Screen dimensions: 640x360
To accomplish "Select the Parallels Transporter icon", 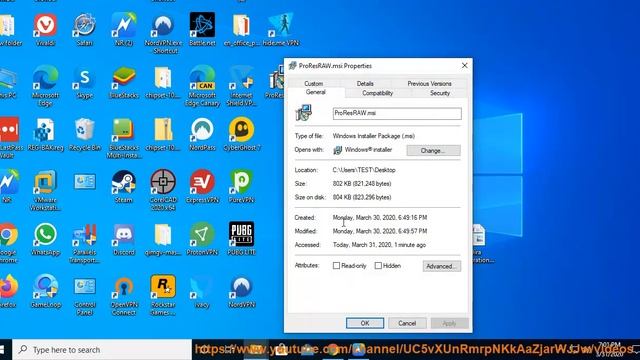I will 84,243.
